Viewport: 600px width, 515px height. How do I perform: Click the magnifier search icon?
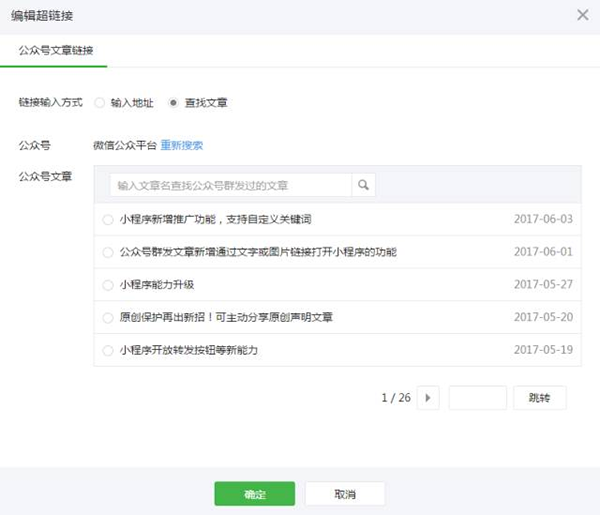click(364, 185)
